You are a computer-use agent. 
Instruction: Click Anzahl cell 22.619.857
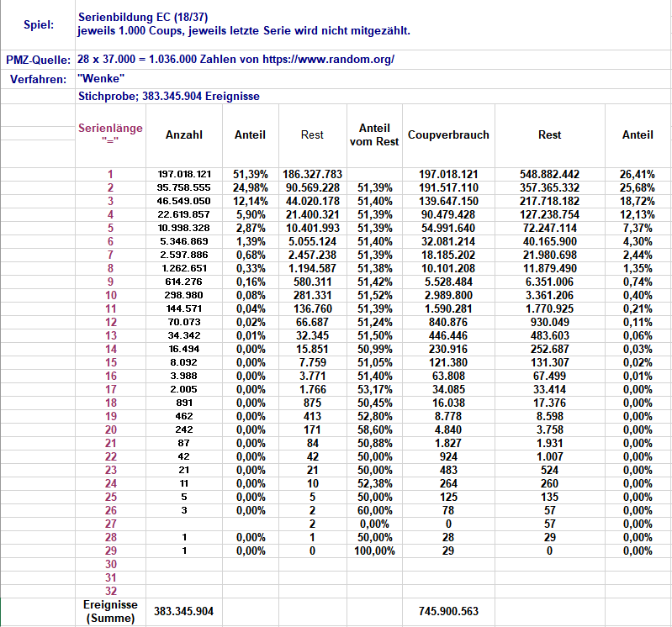point(184,214)
